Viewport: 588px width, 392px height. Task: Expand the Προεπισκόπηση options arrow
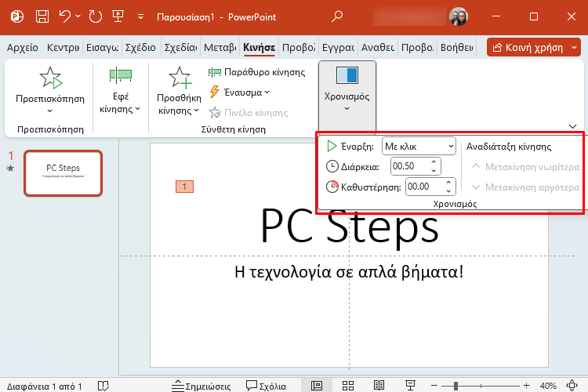(50, 111)
